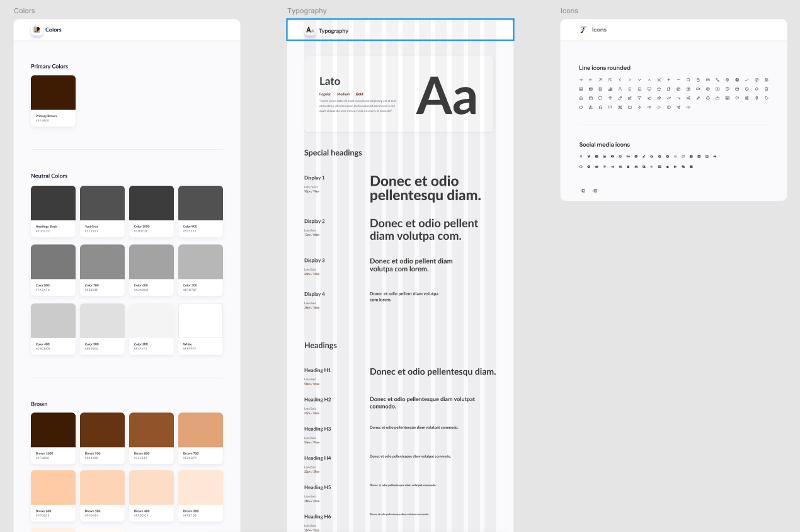800x532 pixels.
Task: Select the Aa icon beside the Typography header
Action: [x=310, y=30]
